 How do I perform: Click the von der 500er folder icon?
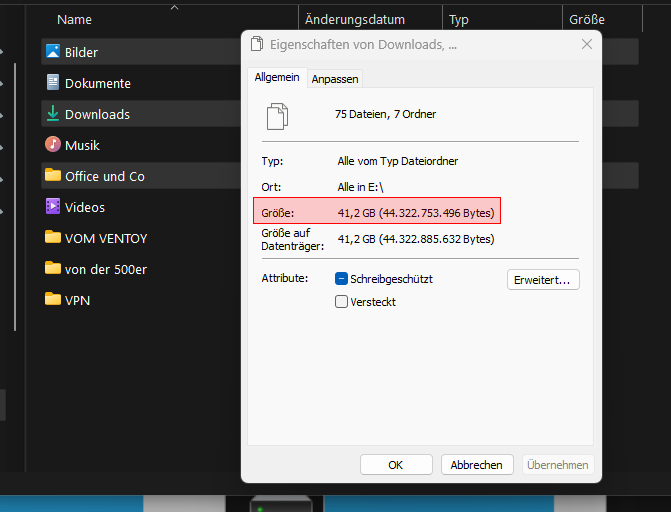(x=53, y=268)
